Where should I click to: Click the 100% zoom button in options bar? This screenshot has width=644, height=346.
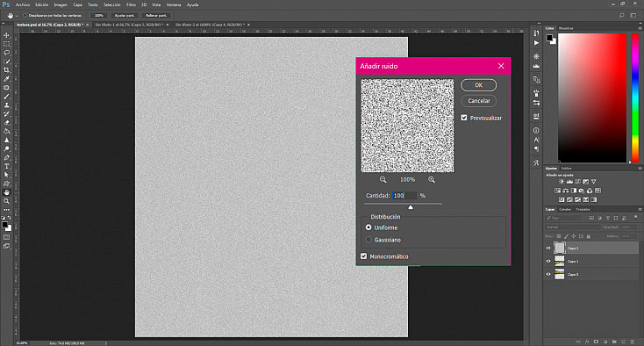tap(98, 15)
